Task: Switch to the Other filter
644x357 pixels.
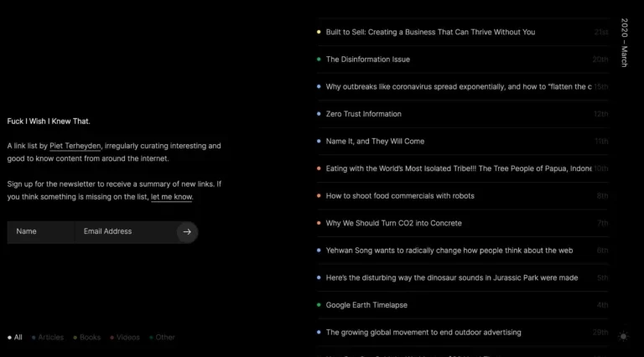Action: coord(163,338)
